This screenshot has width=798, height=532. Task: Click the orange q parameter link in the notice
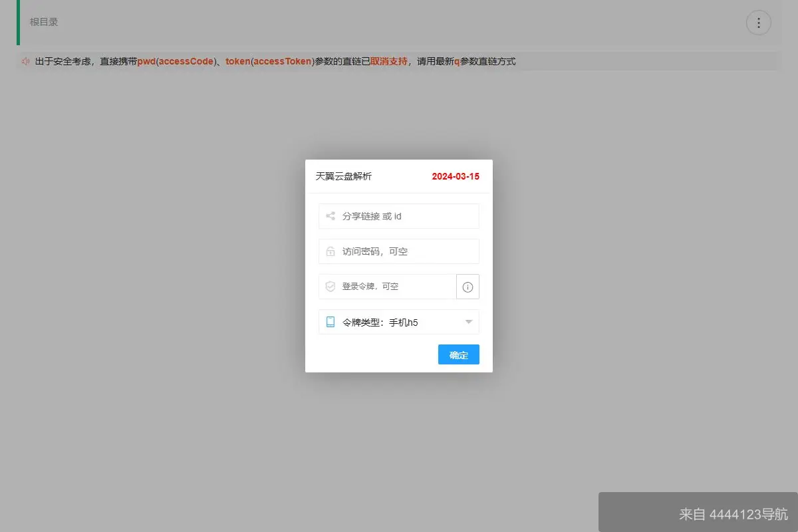[x=457, y=61]
